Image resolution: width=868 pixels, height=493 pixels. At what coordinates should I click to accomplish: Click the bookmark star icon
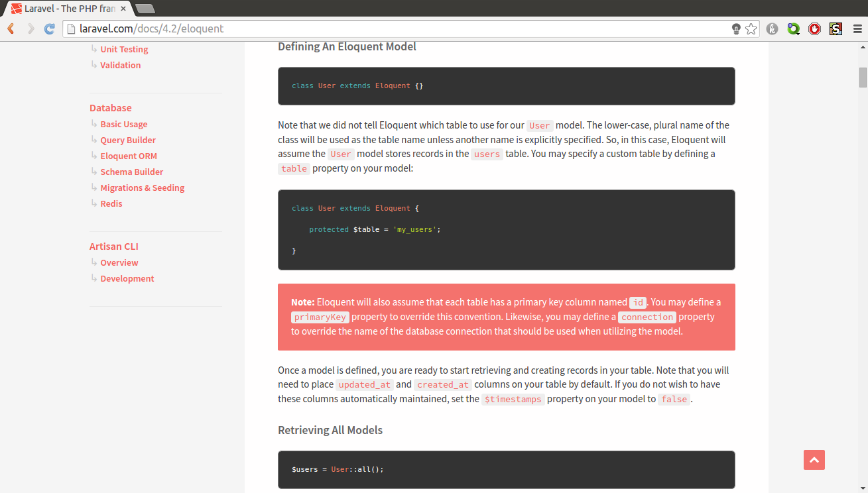[x=751, y=28]
